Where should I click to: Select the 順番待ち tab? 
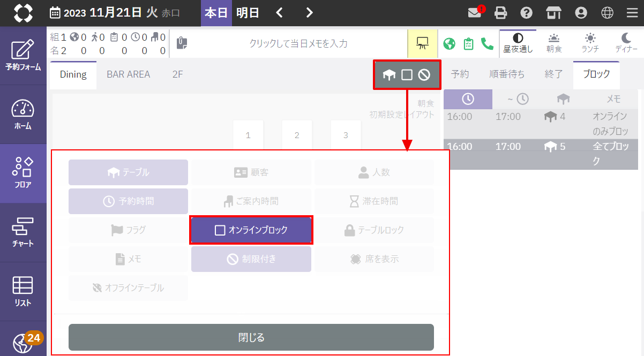pos(507,74)
